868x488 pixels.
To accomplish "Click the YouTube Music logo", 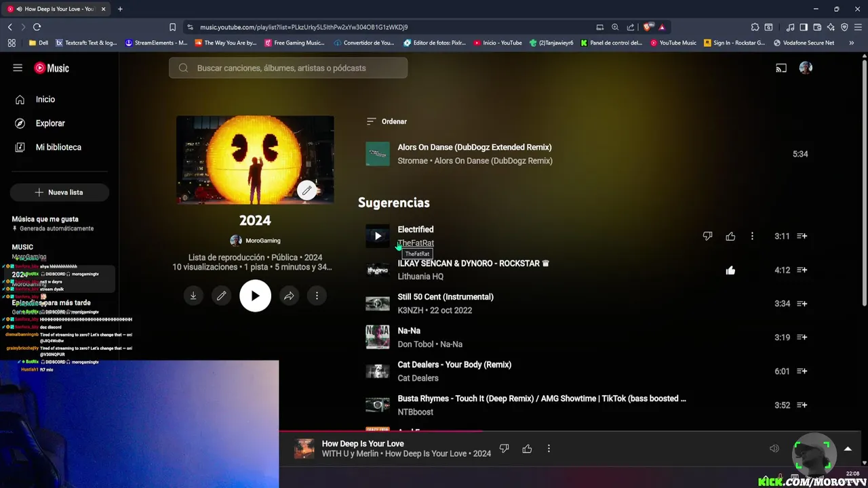I will click(52, 68).
